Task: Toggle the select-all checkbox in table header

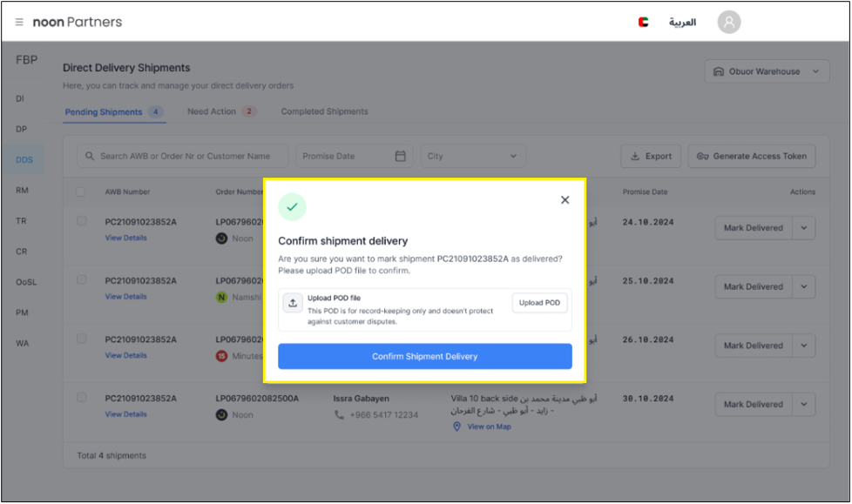Action: (x=81, y=192)
